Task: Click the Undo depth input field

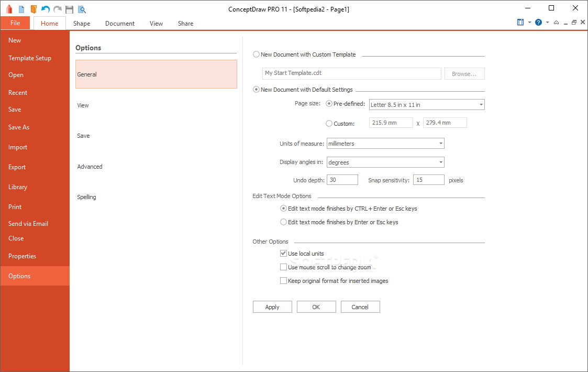Action: [342, 180]
